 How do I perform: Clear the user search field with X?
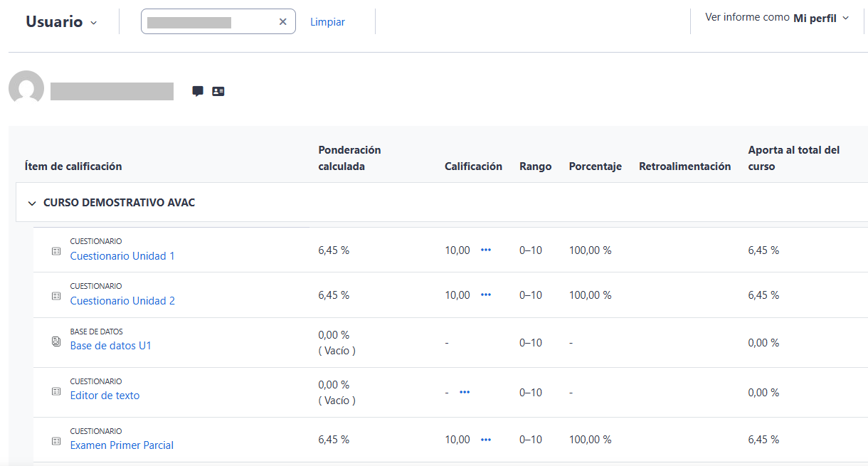[x=282, y=22]
